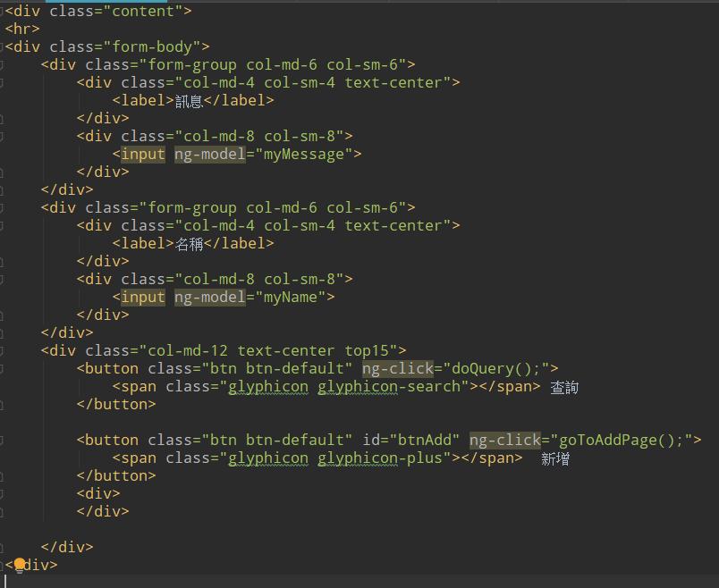This screenshot has width=719, height=588.
Task: Click ng-model attribute on the myMessage line
Action: coord(210,155)
